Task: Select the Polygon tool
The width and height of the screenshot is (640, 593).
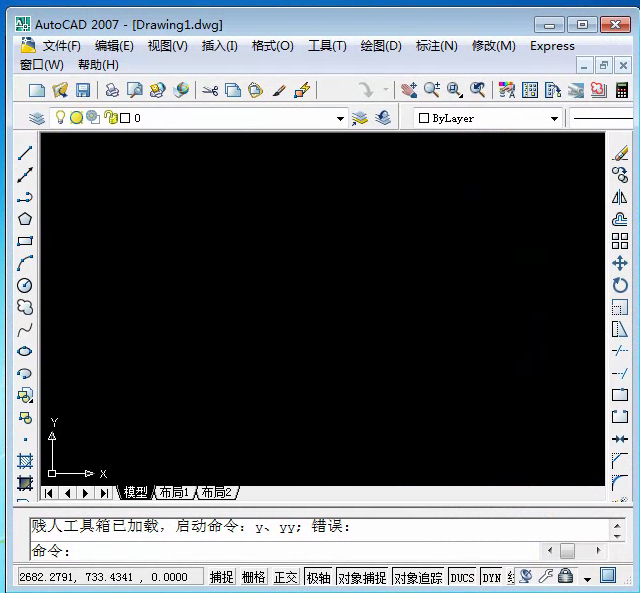Action: [x=25, y=219]
